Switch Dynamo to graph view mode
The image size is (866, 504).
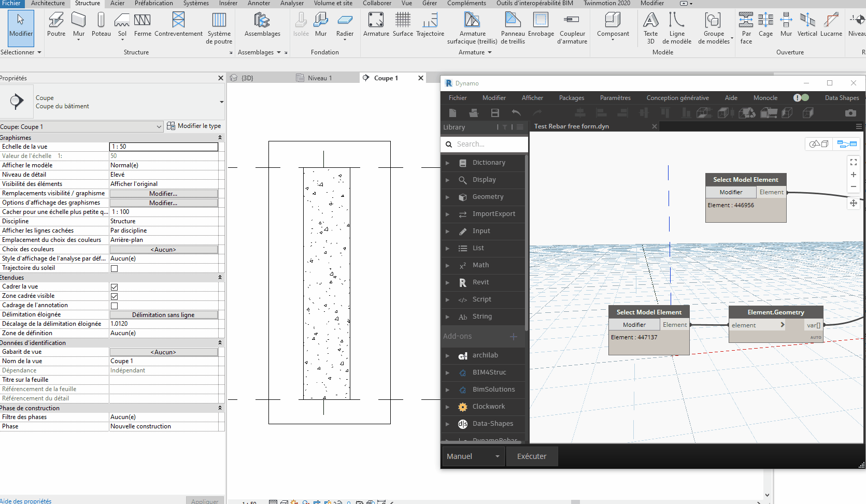(847, 143)
